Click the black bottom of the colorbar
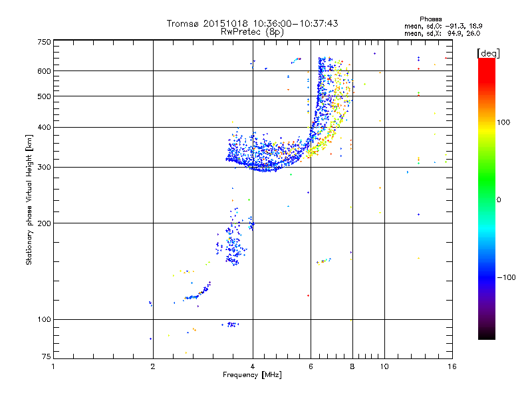This screenshot has width=532, height=399. [487, 336]
